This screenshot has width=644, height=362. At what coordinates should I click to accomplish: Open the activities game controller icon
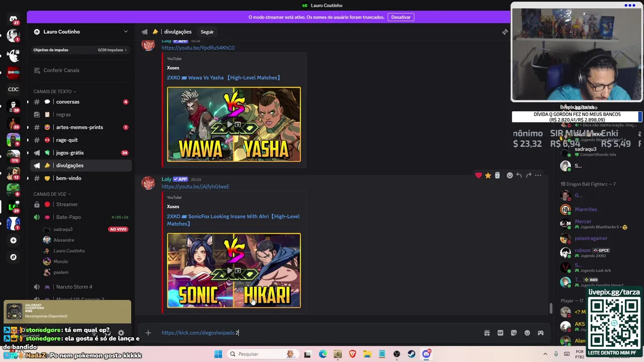click(x=540, y=333)
